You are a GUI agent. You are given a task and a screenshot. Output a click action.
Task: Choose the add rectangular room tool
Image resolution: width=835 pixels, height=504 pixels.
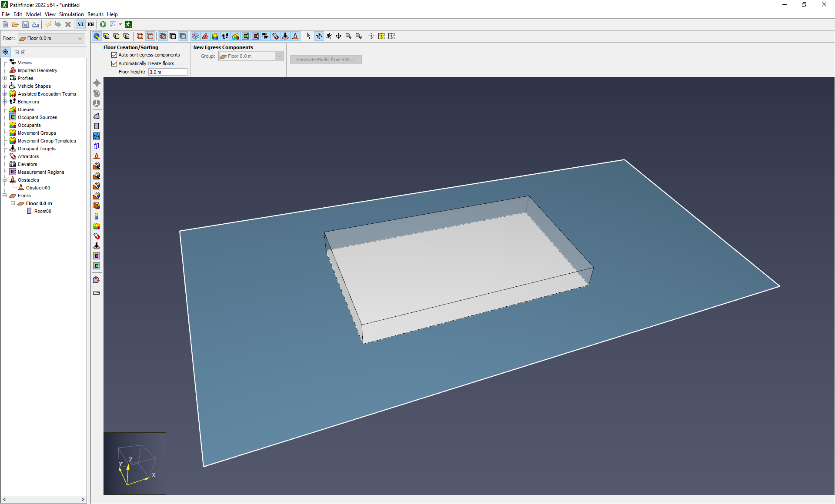(97, 126)
